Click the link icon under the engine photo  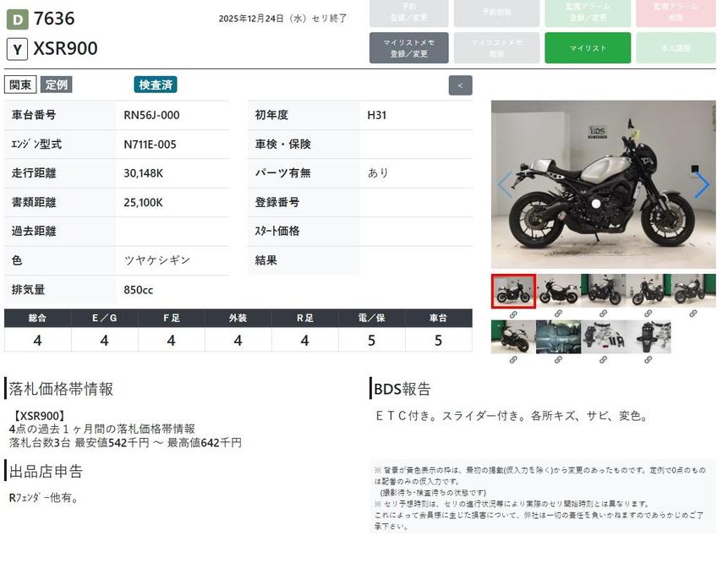pos(558,359)
